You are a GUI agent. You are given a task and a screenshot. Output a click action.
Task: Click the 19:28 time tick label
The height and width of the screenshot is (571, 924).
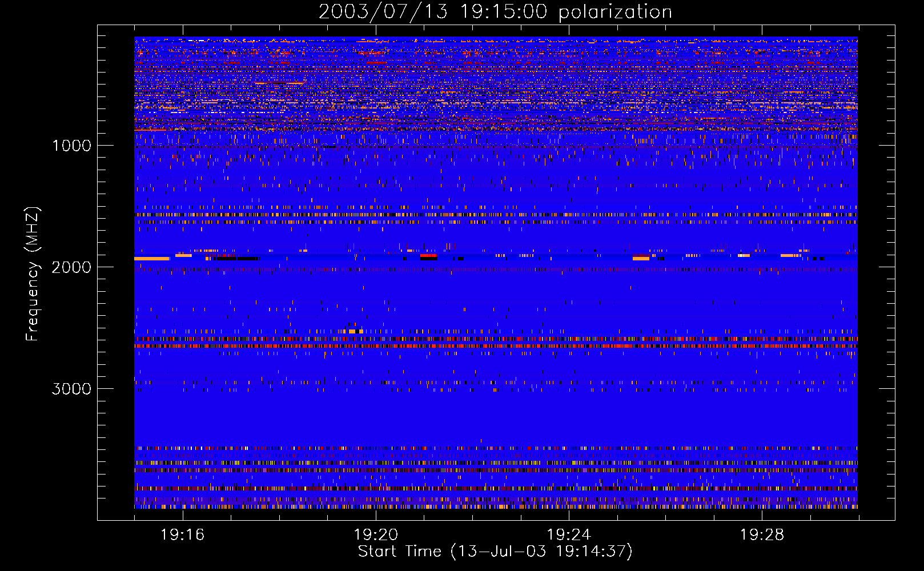(x=762, y=535)
